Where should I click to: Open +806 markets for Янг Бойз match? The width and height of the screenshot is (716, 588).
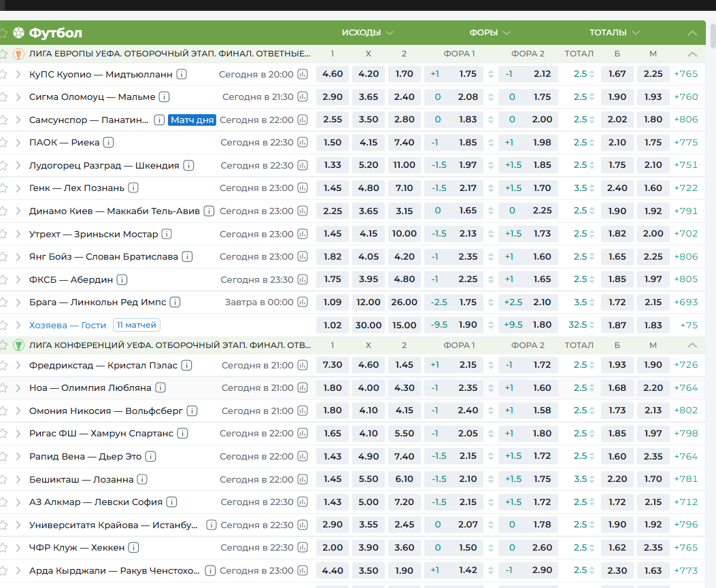pos(686,256)
